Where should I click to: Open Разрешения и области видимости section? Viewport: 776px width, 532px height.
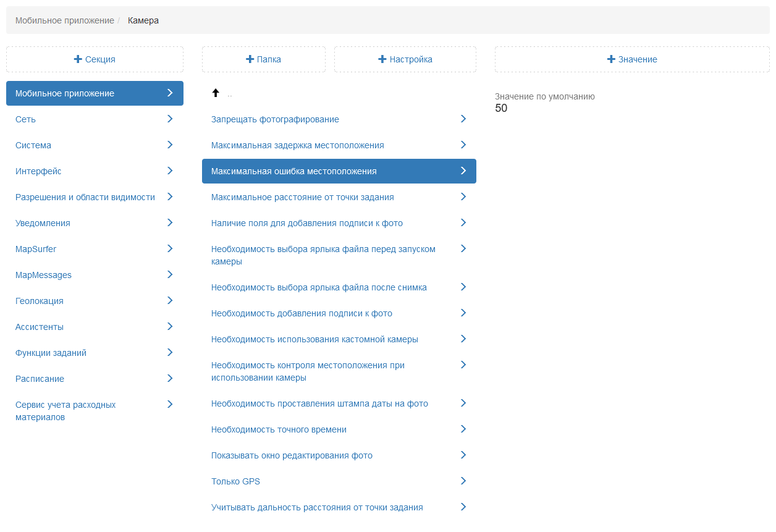coord(95,197)
